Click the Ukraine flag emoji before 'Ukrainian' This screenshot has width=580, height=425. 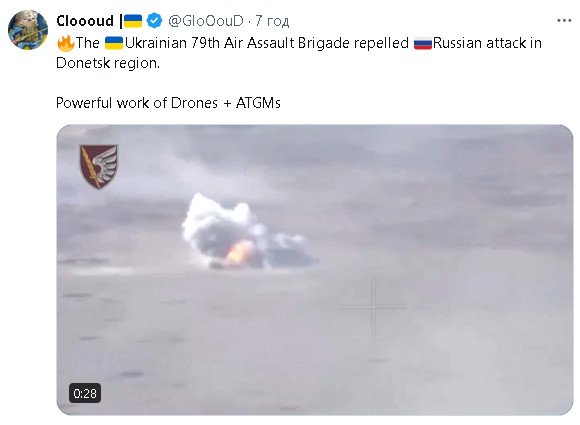[114, 43]
